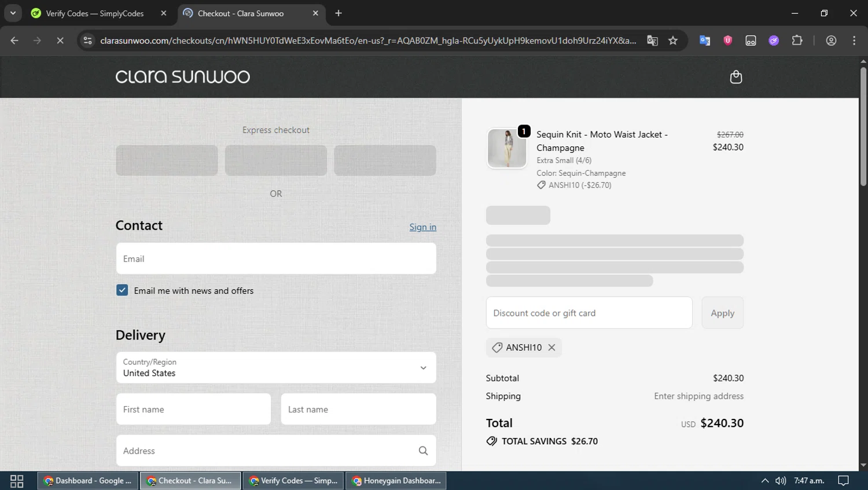
Task: Click the Enter shipping address text
Action: click(x=698, y=396)
